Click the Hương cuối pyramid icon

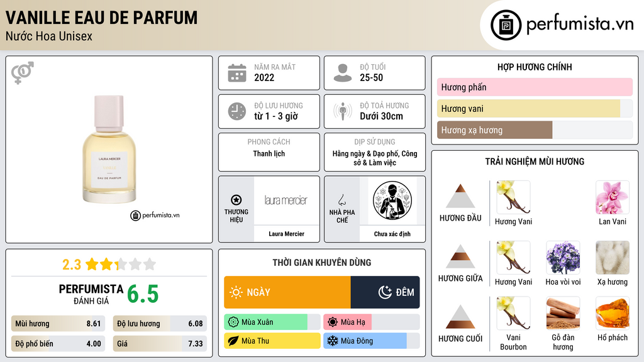pos(460,317)
